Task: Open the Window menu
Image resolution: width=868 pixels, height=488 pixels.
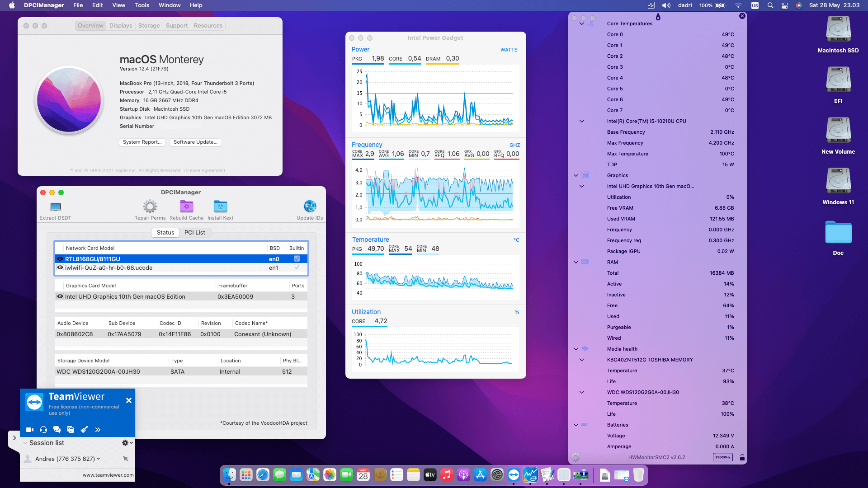Action: [x=170, y=5]
